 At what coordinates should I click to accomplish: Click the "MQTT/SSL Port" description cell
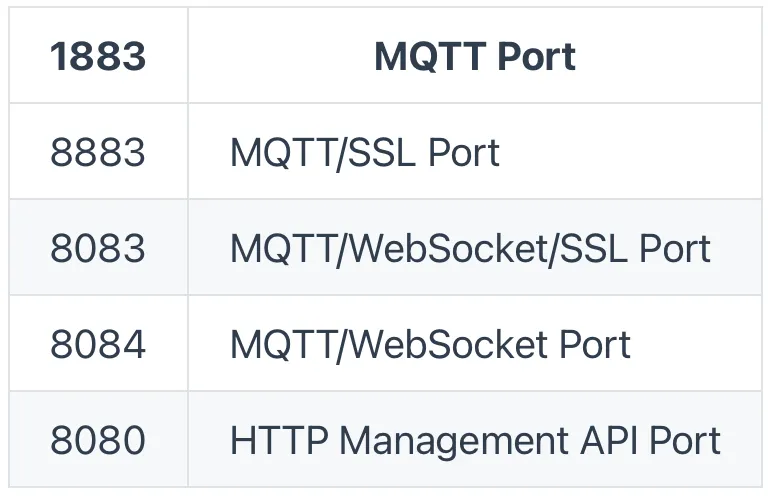(x=364, y=153)
